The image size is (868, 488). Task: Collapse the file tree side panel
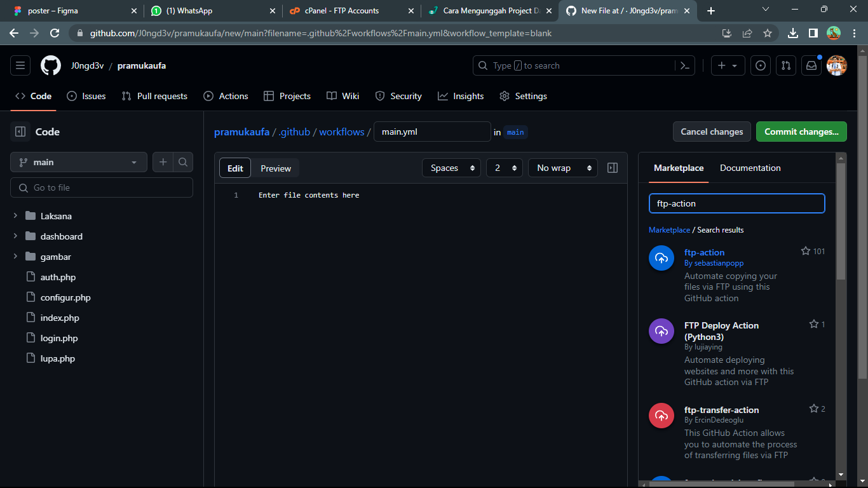pyautogui.click(x=20, y=132)
